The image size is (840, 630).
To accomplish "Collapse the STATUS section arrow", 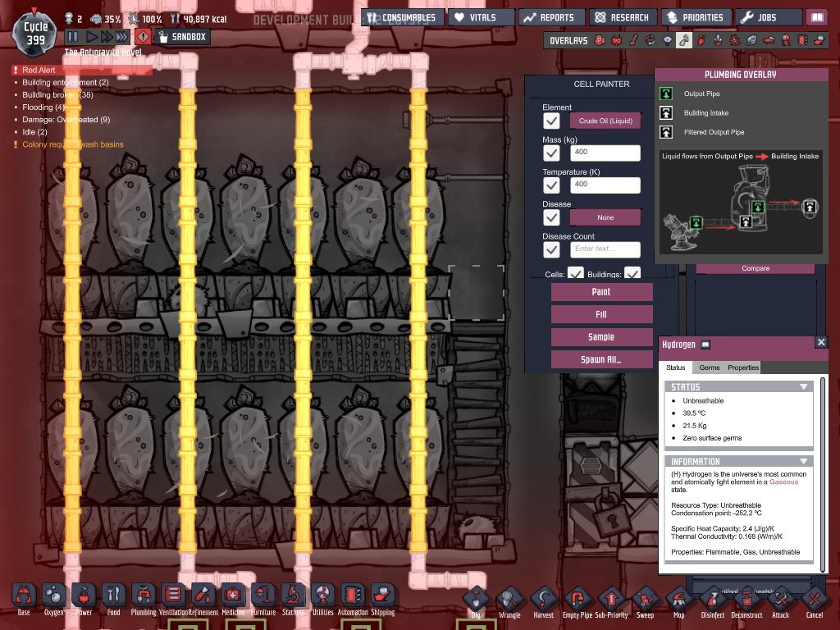I will click(x=804, y=386).
